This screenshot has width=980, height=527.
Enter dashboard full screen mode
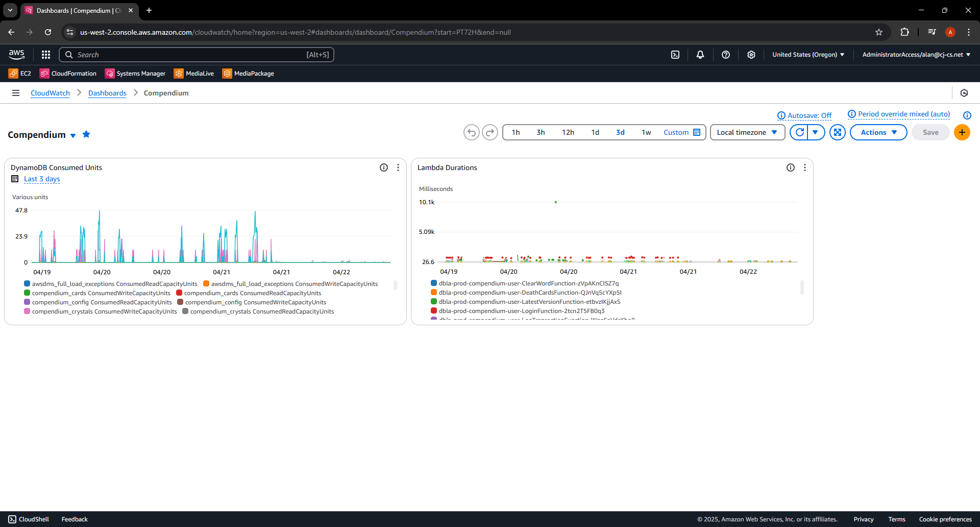pyautogui.click(x=838, y=132)
